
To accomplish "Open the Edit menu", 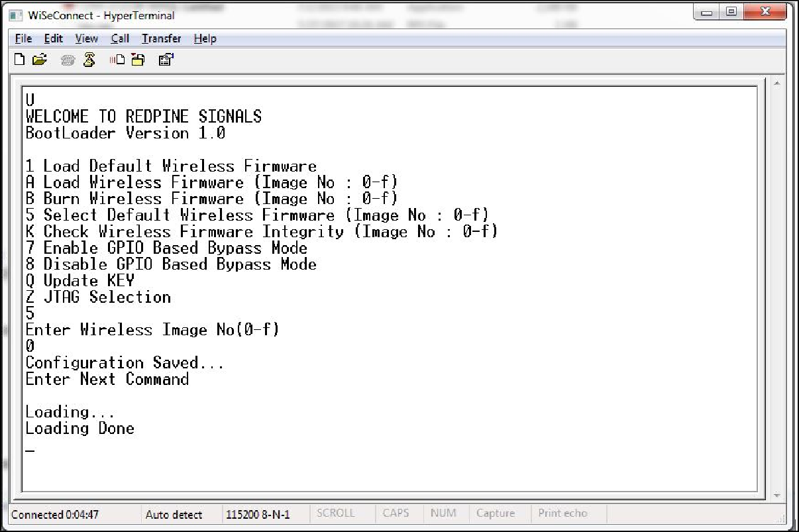I will (54, 38).
